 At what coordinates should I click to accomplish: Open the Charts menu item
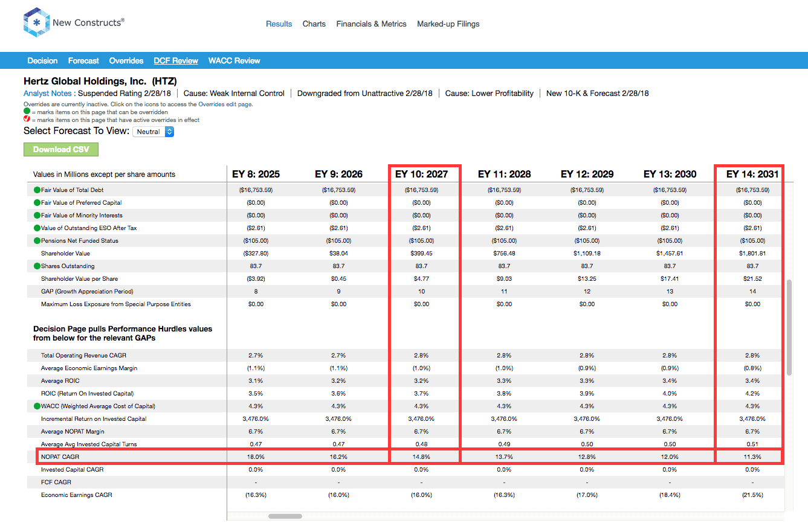tap(314, 24)
